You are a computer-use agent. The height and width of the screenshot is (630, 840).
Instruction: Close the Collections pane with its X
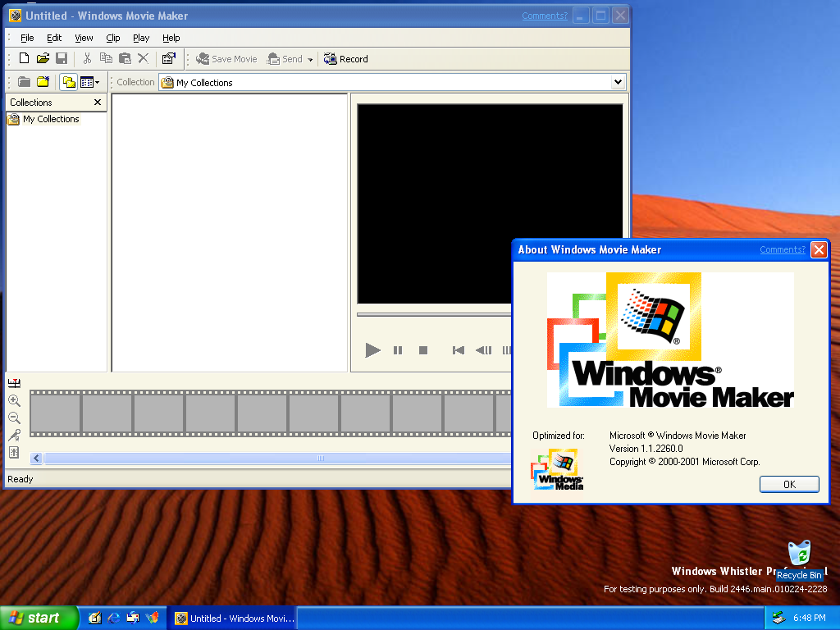[98, 103]
